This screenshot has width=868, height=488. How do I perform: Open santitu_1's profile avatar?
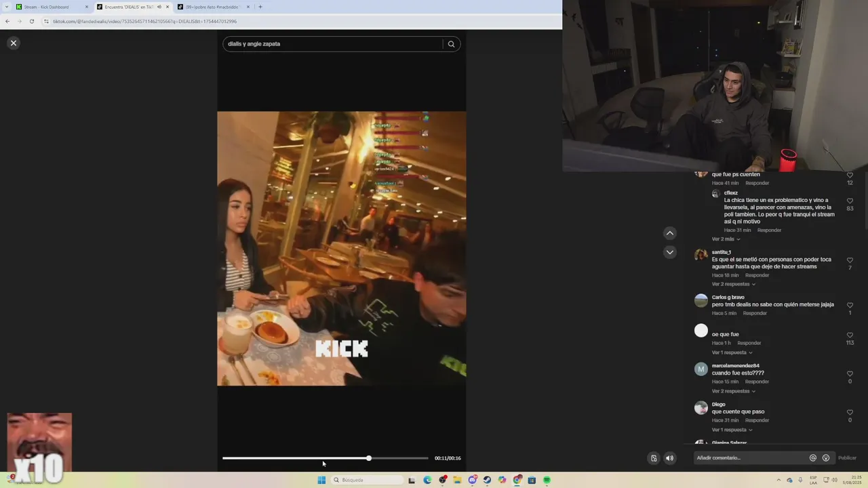tap(701, 255)
